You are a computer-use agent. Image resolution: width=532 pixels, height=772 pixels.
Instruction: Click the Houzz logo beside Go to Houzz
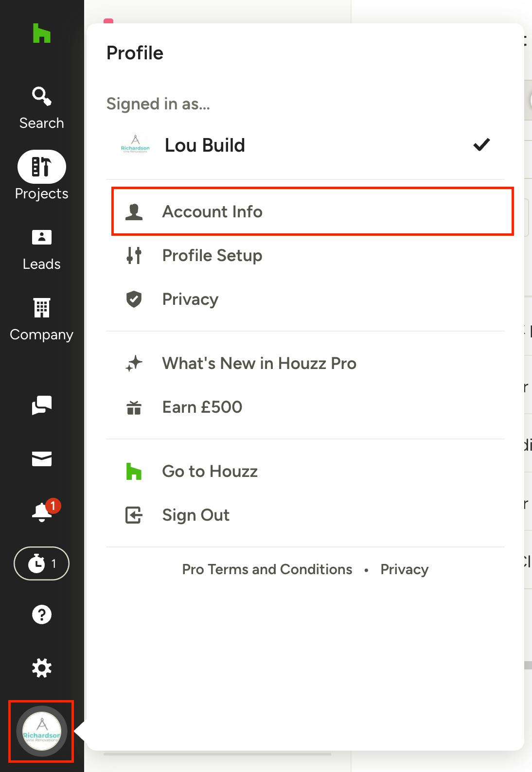(x=134, y=471)
